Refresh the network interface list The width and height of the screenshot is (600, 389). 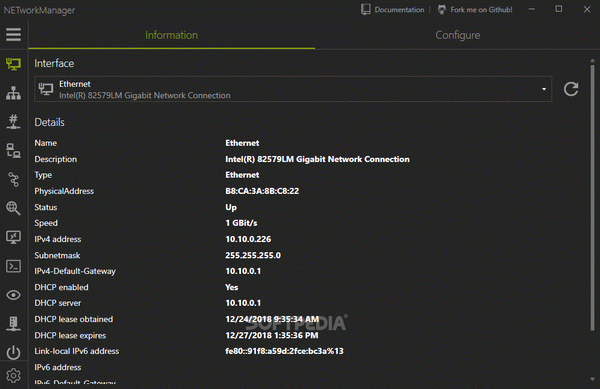(571, 89)
